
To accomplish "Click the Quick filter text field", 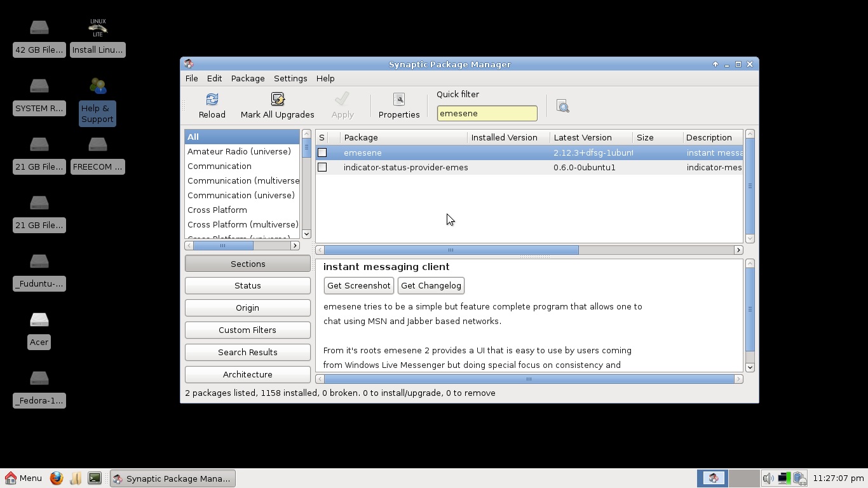I will (487, 113).
